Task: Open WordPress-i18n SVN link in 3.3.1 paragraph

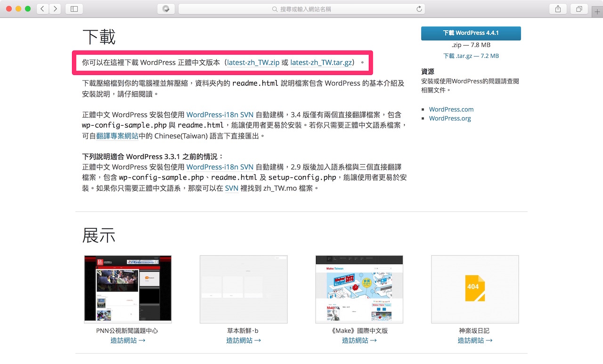Action: (220, 167)
